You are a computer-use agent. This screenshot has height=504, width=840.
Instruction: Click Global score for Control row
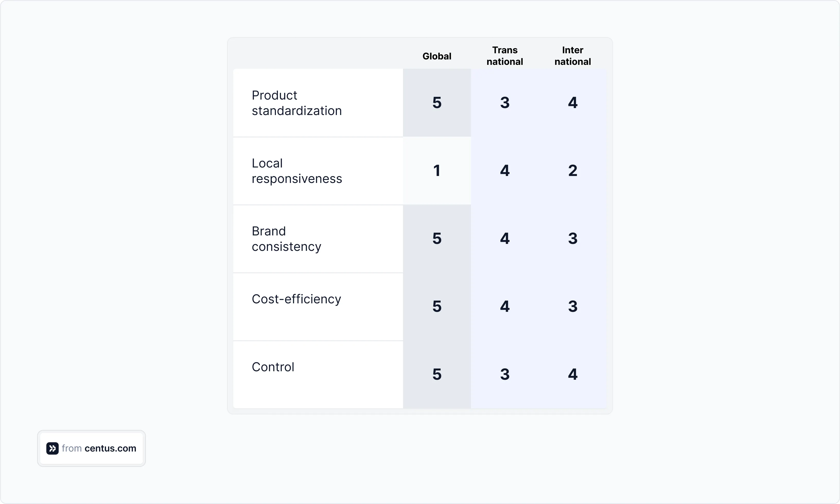coord(437,374)
